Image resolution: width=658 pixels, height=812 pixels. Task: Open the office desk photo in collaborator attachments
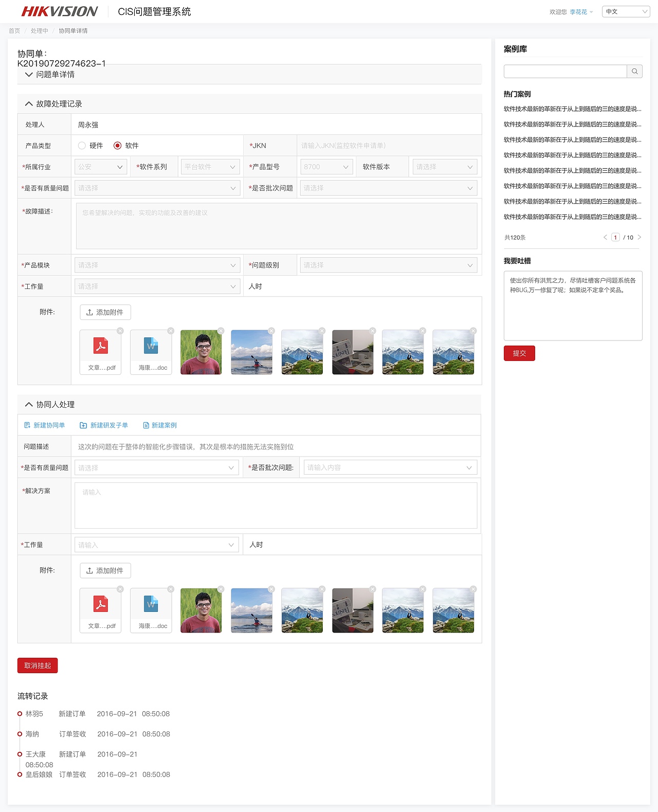click(353, 610)
